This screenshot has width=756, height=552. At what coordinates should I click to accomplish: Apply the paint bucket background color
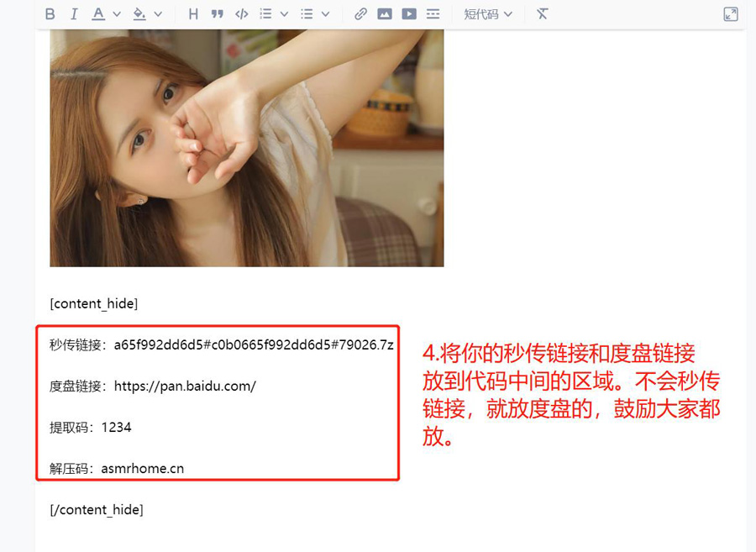click(x=139, y=14)
